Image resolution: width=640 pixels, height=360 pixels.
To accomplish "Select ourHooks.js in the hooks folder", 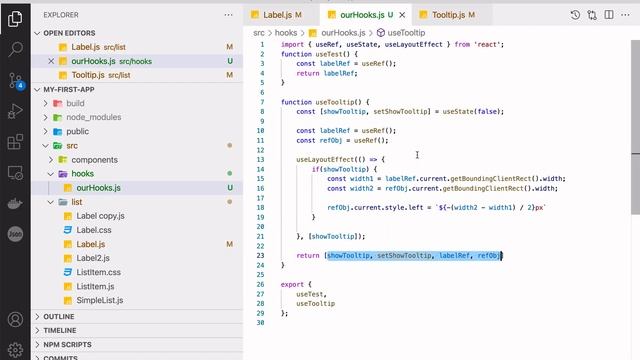I will (x=137, y=188).
